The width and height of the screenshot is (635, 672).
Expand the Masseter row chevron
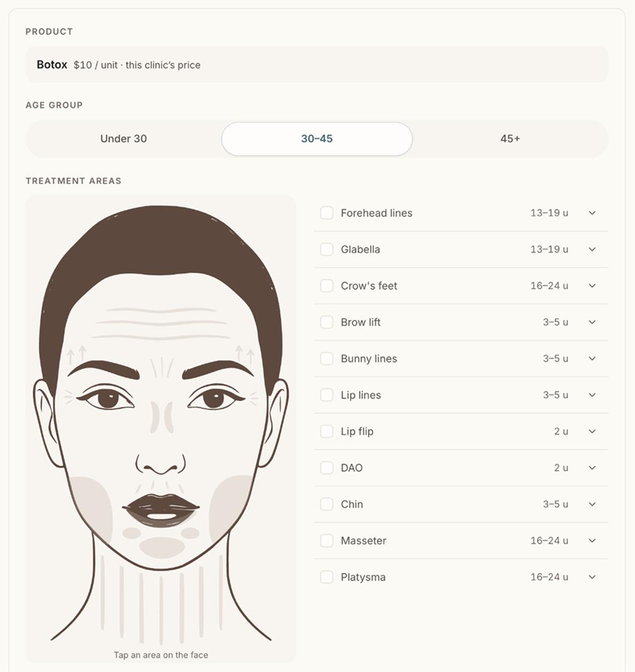click(592, 541)
